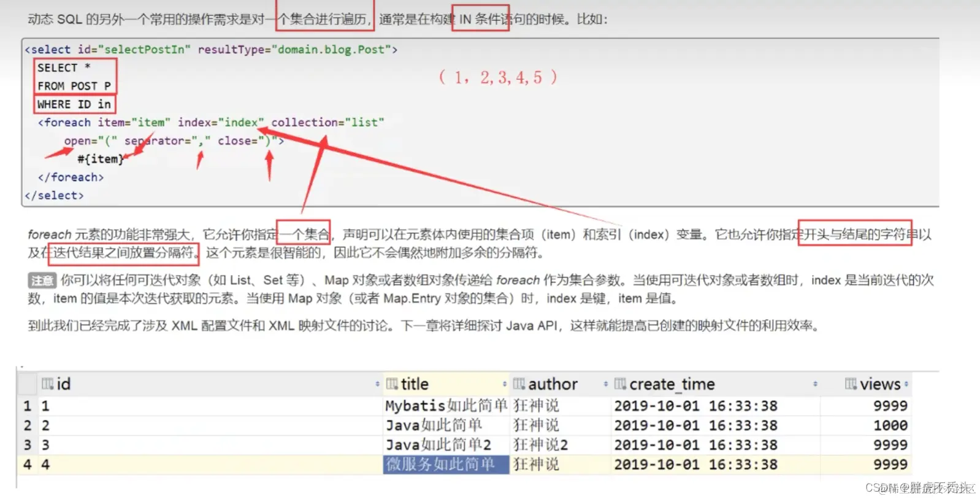The width and height of the screenshot is (980, 499).
Task: Select the cell 'Mybatis如此简单'
Action: [x=446, y=406]
